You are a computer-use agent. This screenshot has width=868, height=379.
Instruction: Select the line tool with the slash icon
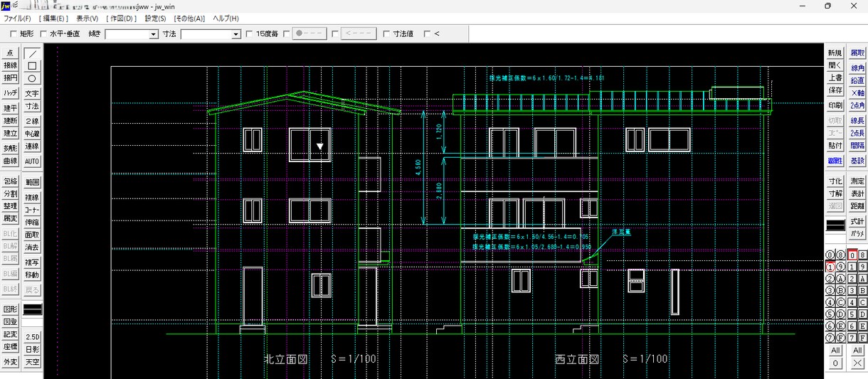tap(32, 53)
